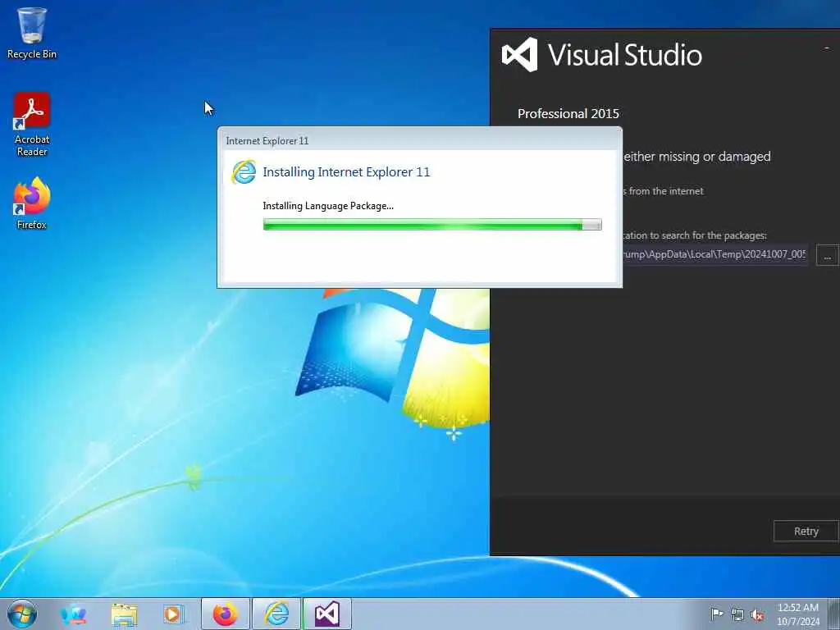The image size is (840, 630).
Task: Open the clock showing 12:52 AM
Action: [x=797, y=614]
